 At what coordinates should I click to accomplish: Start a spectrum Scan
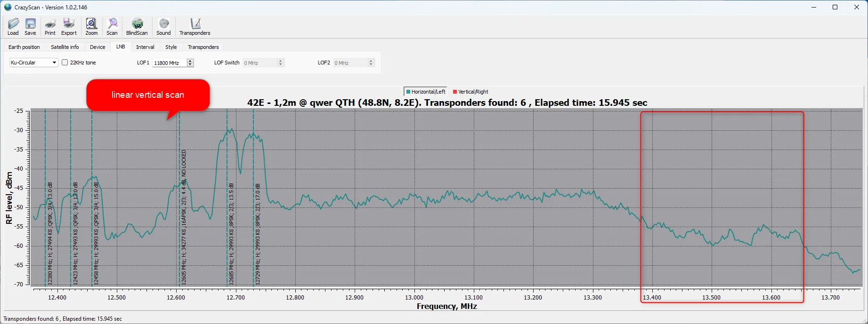pos(112,27)
